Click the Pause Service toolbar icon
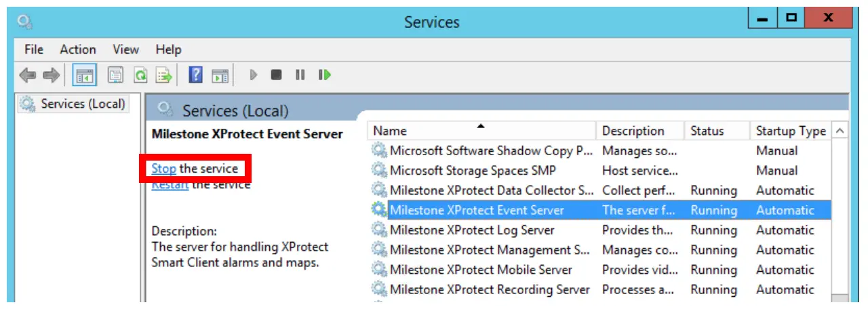868x309 pixels. (x=300, y=75)
